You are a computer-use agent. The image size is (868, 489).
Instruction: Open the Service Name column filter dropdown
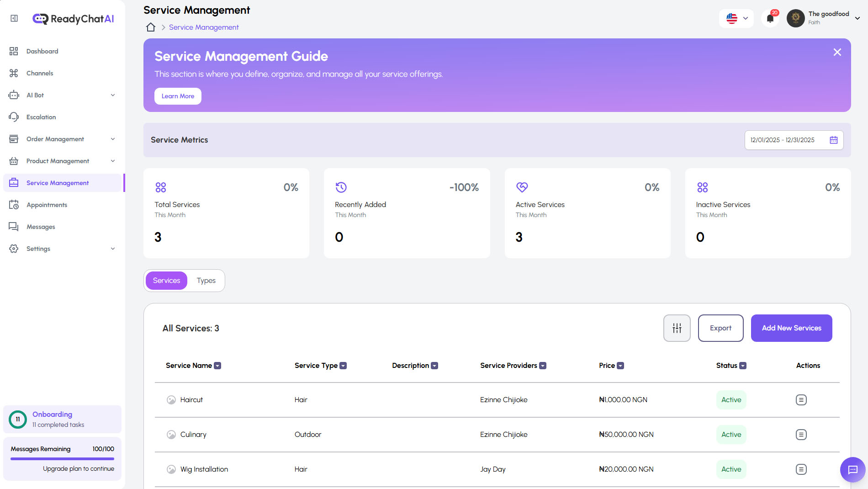point(218,366)
